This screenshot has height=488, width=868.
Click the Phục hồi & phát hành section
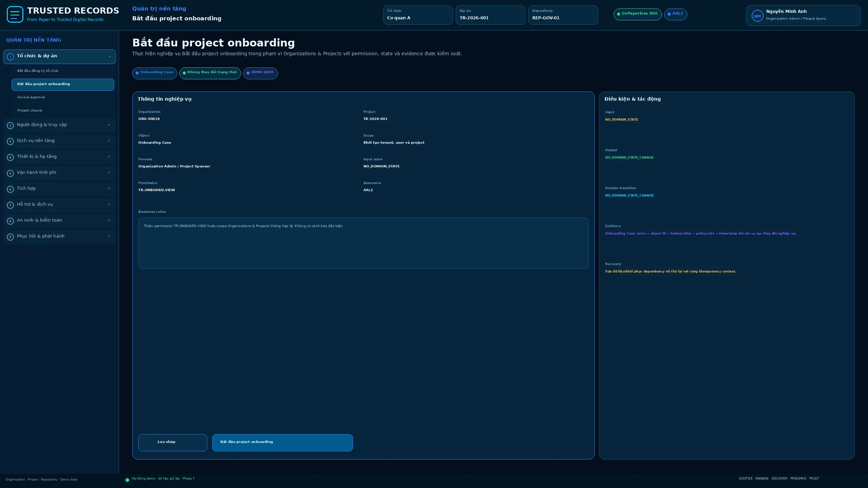tap(59, 237)
